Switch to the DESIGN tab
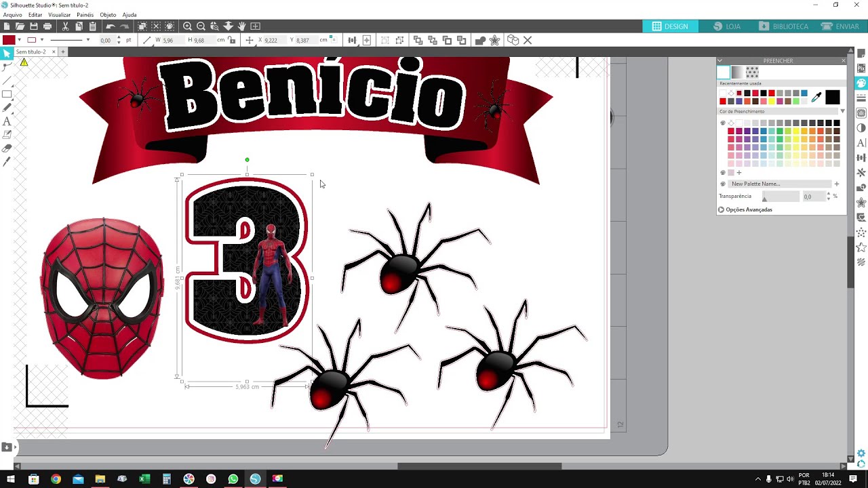Screen dimensions: 868x488 (670, 26)
